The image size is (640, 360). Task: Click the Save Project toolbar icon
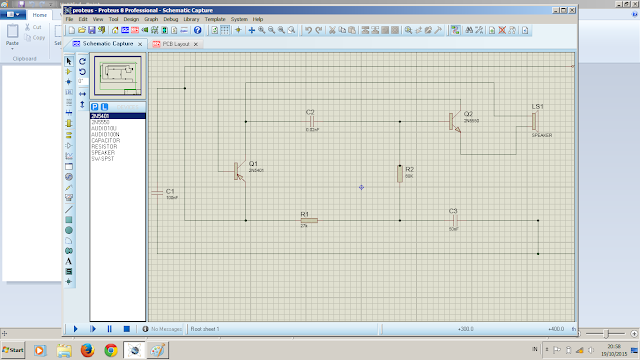pos(92,30)
